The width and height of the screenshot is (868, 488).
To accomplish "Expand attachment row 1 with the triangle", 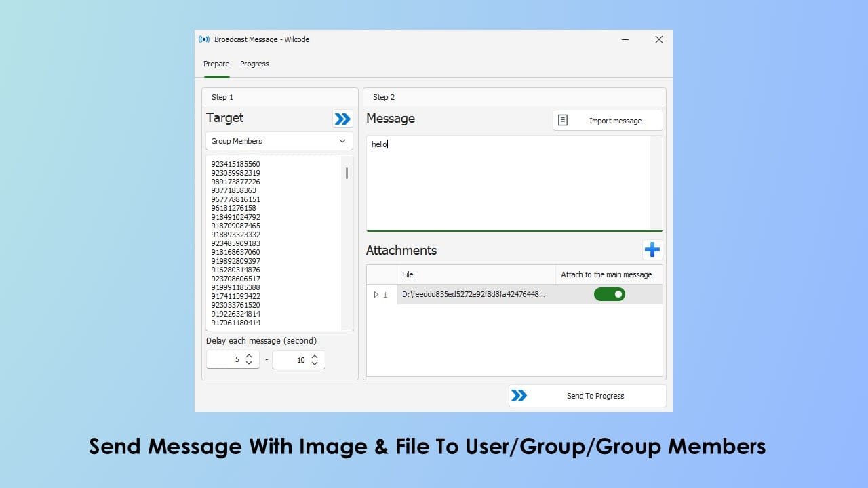I will coord(376,295).
